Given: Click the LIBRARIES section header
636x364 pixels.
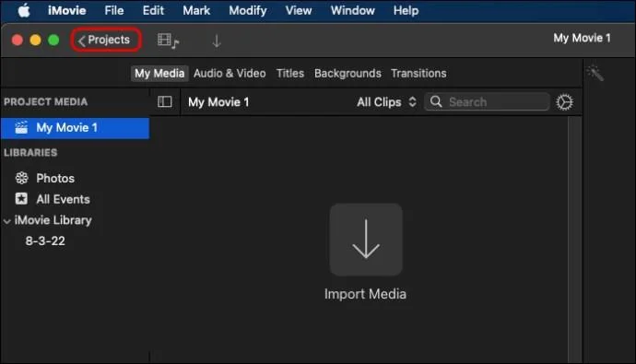Looking at the screenshot, I should coord(30,153).
